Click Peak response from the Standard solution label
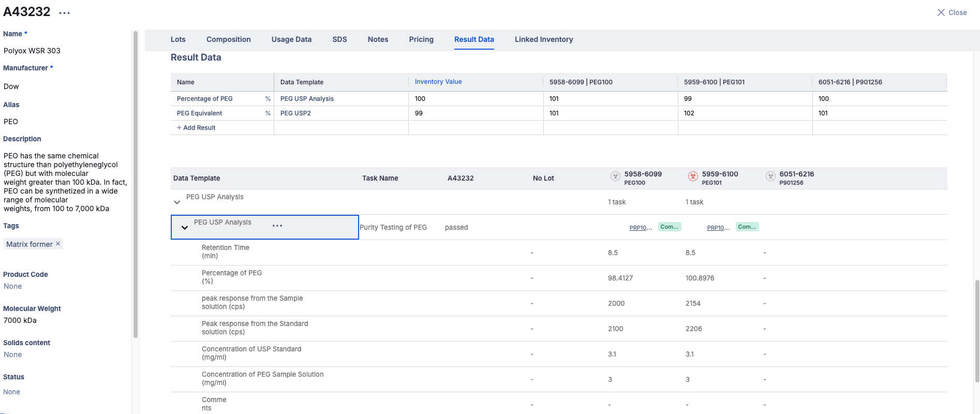This screenshot has width=980, height=414. tap(255, 328)
